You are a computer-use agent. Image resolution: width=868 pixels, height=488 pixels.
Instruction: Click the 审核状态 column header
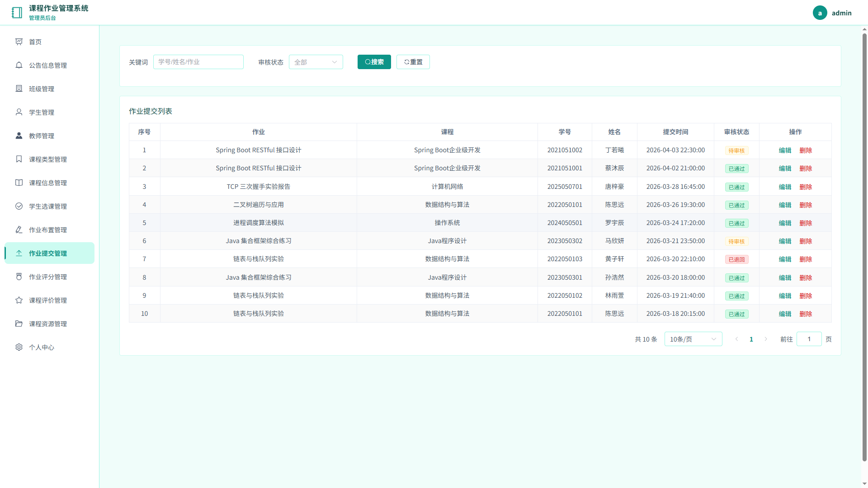736,132
